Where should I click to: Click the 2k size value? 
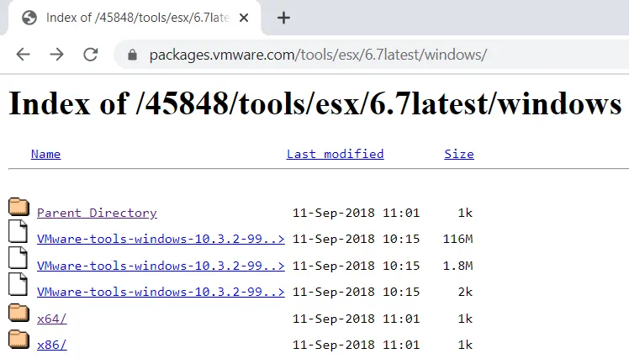click(x=465, y=292)
